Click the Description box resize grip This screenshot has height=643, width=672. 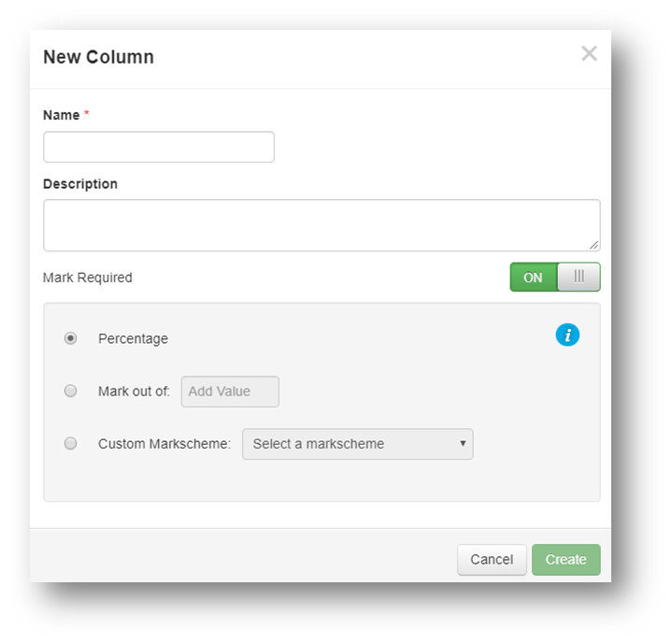coord(594,245)
